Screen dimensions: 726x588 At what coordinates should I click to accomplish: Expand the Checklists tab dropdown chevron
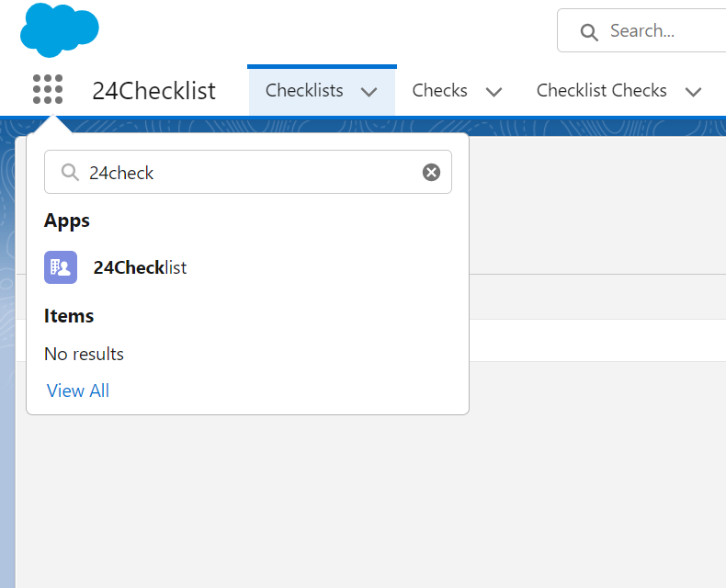pyautogui.click(x=369, y=92)
